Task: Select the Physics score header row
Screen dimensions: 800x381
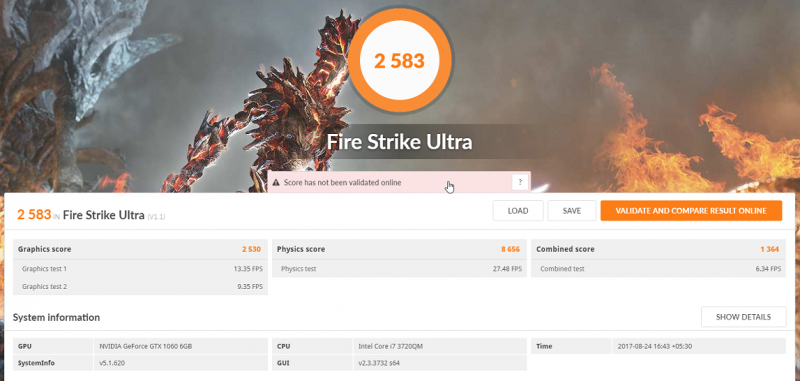Action: (399, 249)
